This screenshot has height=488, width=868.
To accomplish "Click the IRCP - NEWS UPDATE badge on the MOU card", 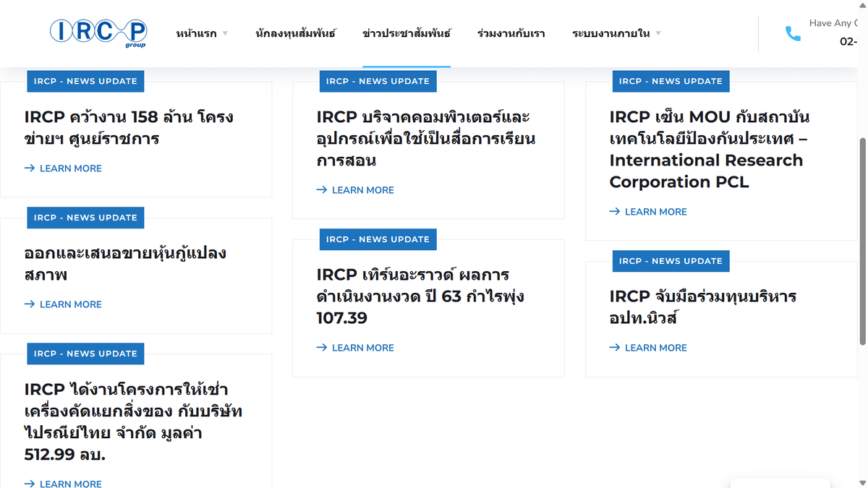I will tap(671, 81).
